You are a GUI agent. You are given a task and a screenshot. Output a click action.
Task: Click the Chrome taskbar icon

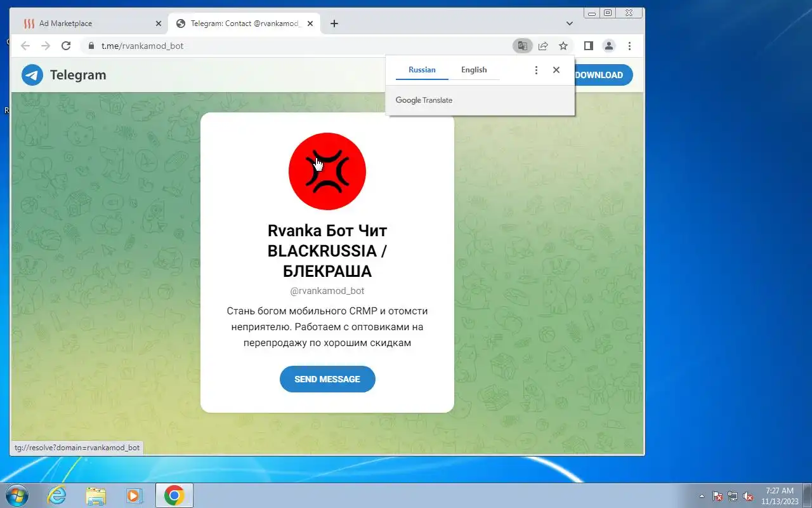(x=174, y=495)
